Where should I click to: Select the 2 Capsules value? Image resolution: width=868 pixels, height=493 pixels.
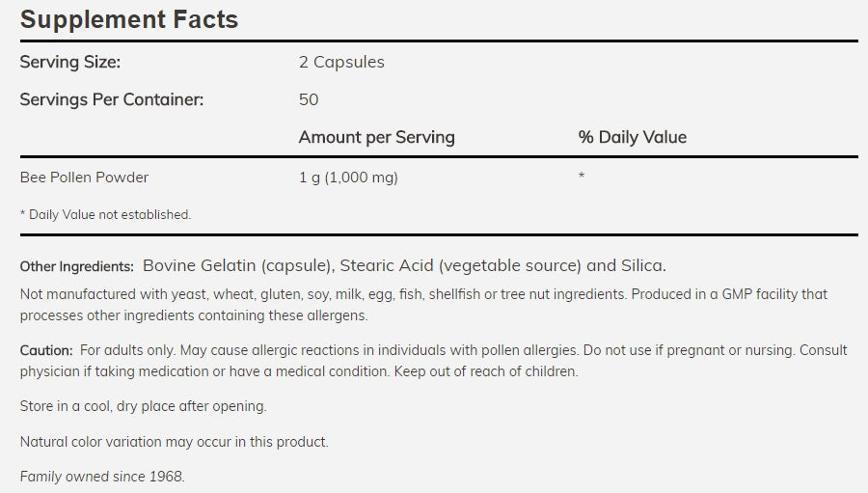pyautogui.click(x=341, y=62)
